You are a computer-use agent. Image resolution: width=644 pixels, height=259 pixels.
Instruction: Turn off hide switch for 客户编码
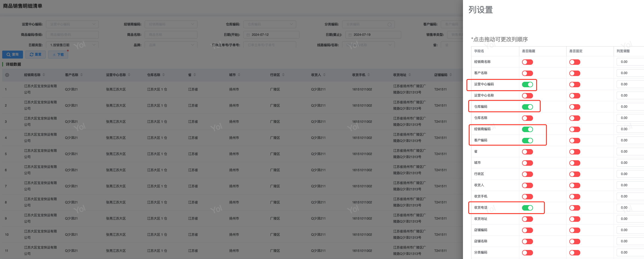click(528, 141)
